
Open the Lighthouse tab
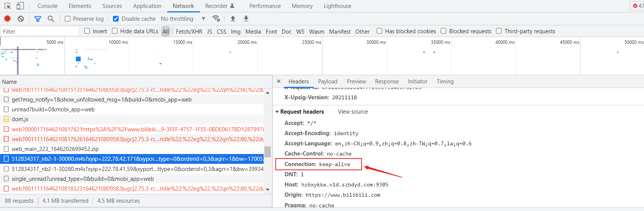337,6
